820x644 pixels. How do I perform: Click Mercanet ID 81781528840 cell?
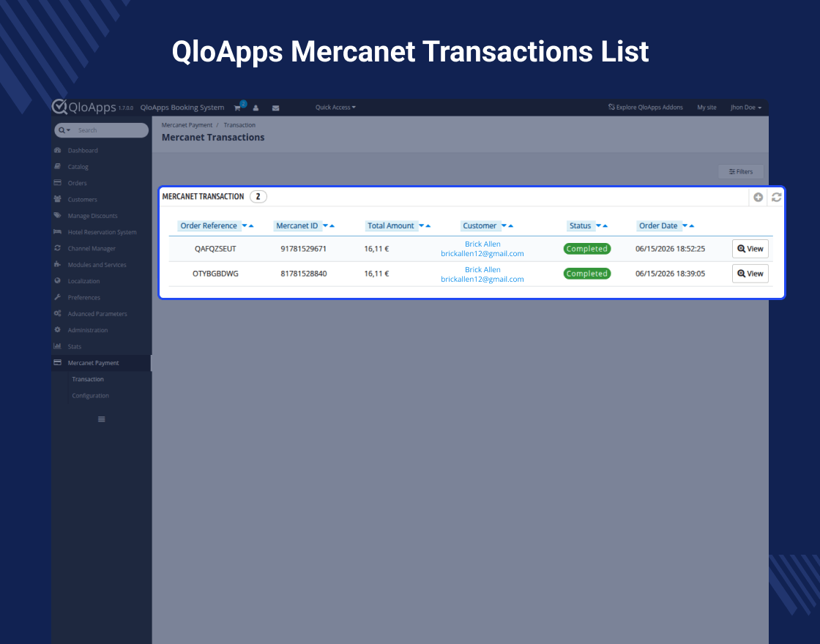click(x=303, y=274)
